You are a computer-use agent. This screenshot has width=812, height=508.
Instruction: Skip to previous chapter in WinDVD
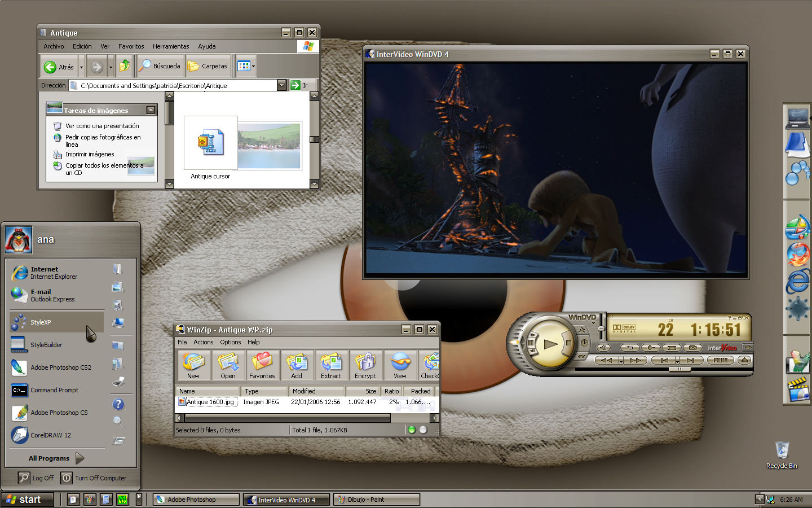coord(663,360)
